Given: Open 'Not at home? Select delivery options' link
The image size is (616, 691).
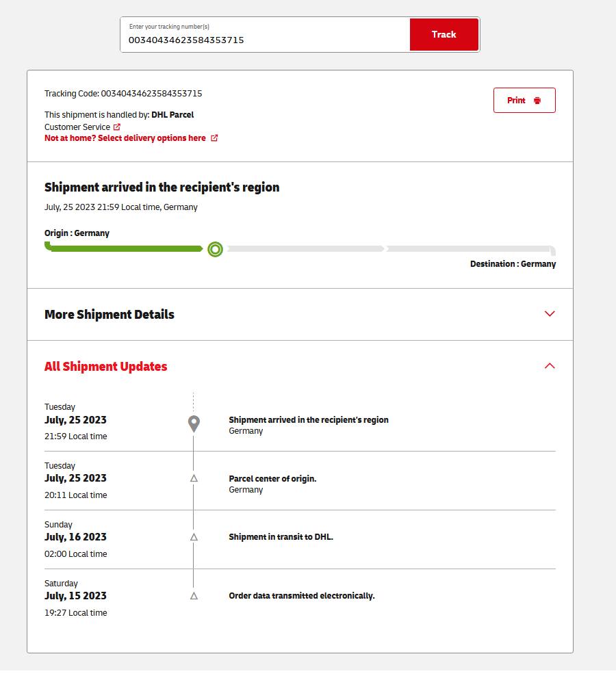Looking at the screenshot, I should [x=125, y=138].
